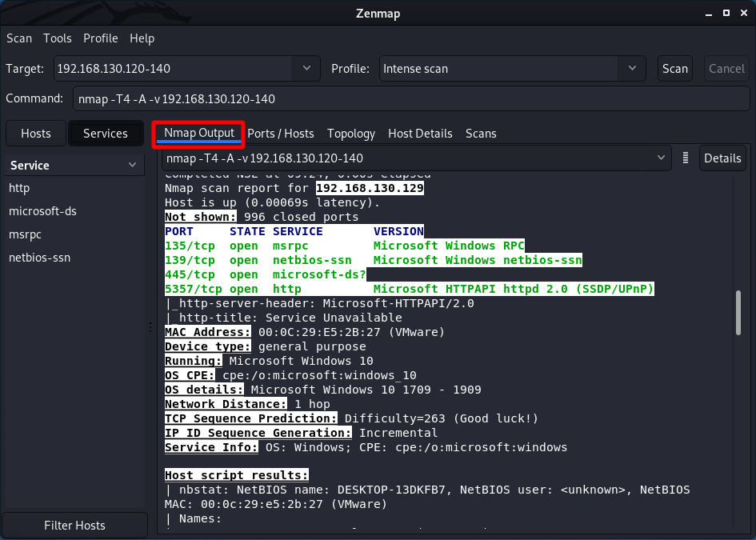Image resolution: width=756 pixels, height=540 pixels.
Task: Open the Host Details tab
Action: (x=420, y=134)
